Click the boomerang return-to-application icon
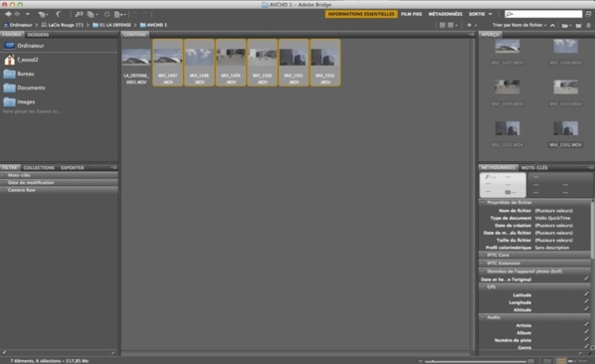This screenshot has height=364, width=595. 58,14
